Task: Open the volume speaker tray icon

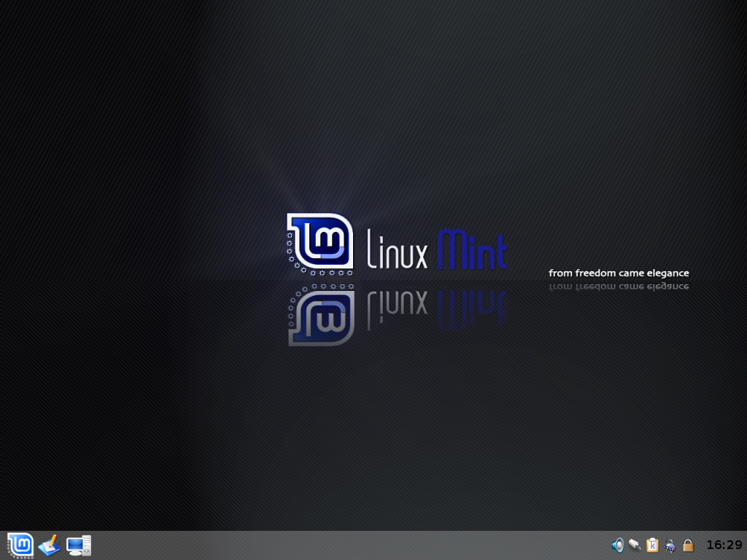Action: click(x=618, y=545)
